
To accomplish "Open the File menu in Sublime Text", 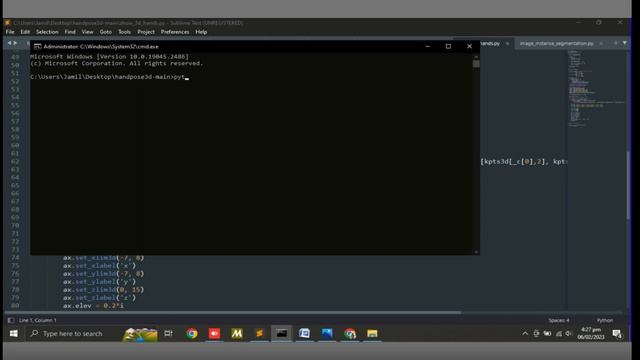I will (x=10, y=32).
